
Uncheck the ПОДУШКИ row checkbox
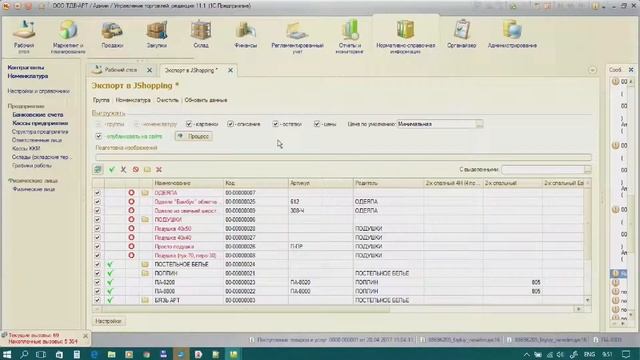pos(97,219)
